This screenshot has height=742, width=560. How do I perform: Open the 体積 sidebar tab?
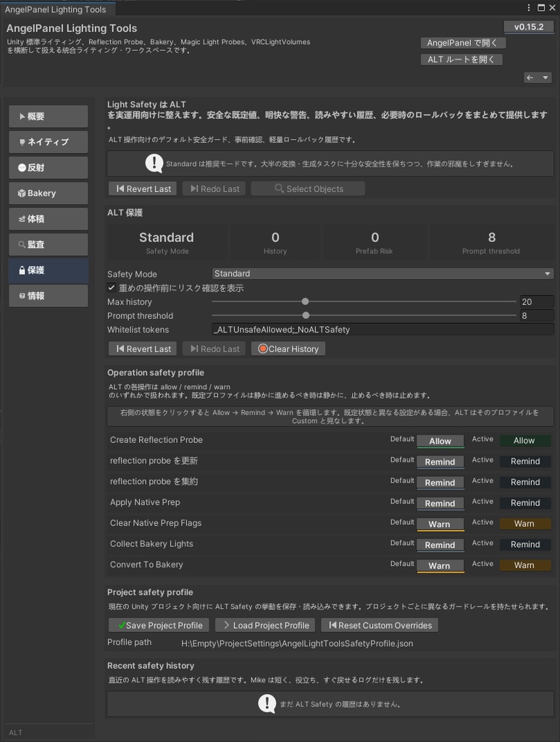49,219
